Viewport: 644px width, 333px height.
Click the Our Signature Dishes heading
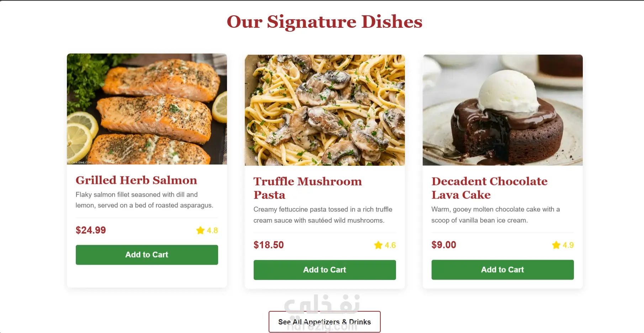[324, 22]
